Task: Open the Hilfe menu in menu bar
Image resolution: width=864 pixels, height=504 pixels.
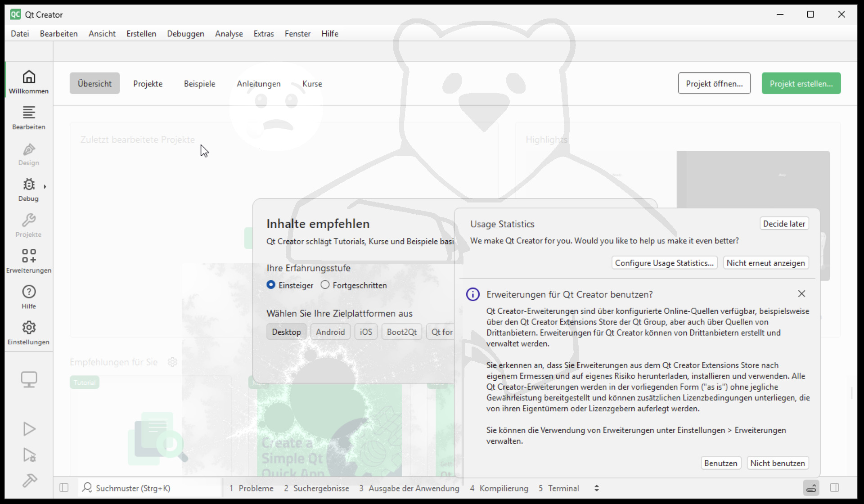Action: [x=330, y=33]
